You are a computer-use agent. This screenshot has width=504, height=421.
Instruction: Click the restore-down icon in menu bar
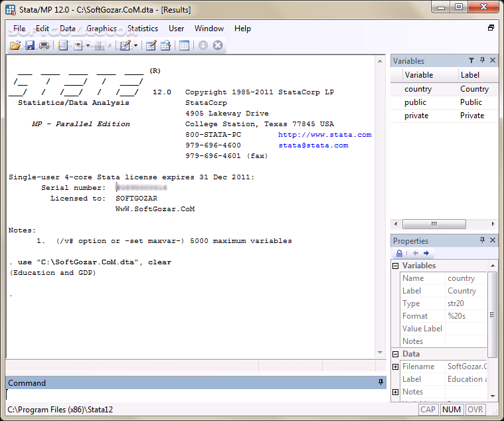click(x=491, y=28)
